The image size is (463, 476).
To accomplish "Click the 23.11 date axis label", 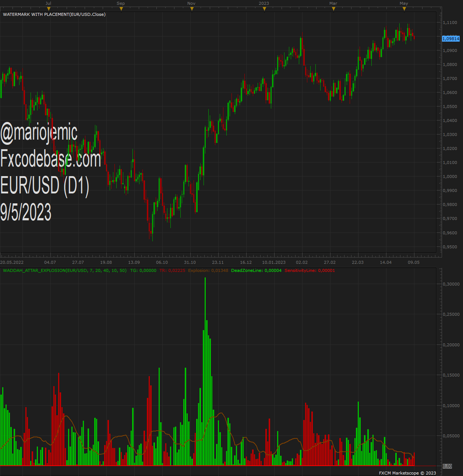I will 218,262.
